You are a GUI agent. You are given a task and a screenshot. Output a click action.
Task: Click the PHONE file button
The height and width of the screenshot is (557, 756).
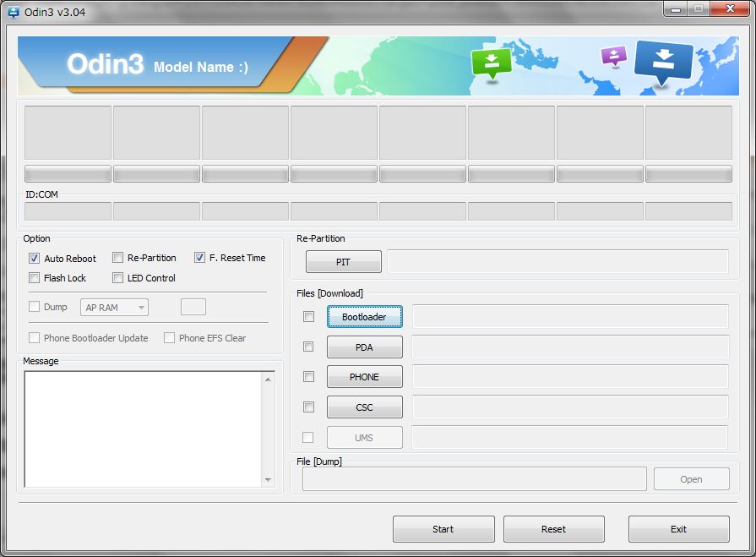pos(365,377)
